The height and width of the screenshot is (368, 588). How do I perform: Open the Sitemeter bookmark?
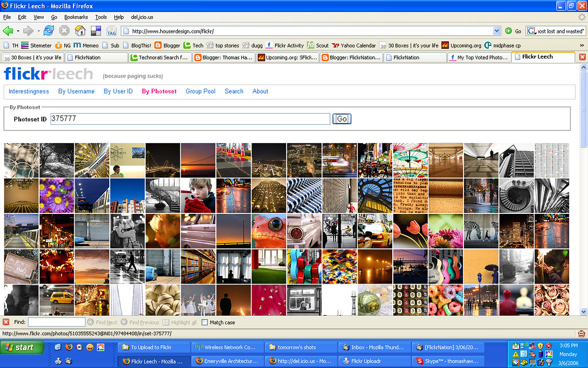36,45
